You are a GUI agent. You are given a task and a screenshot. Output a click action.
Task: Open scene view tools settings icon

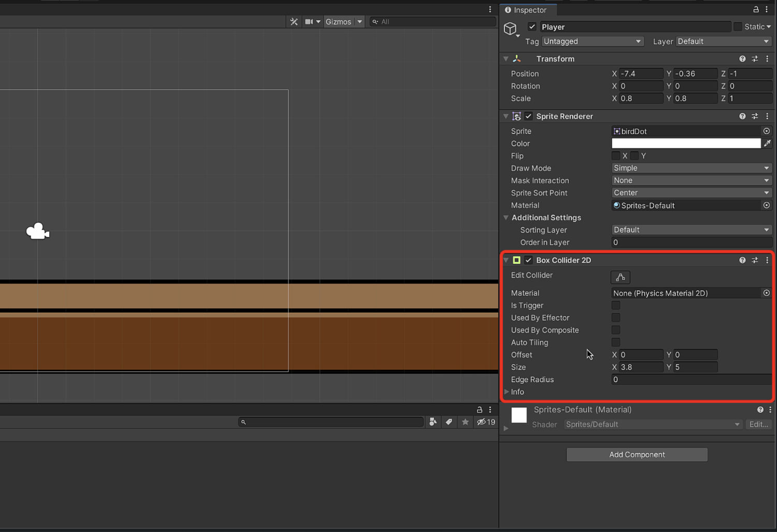(294, 22)
